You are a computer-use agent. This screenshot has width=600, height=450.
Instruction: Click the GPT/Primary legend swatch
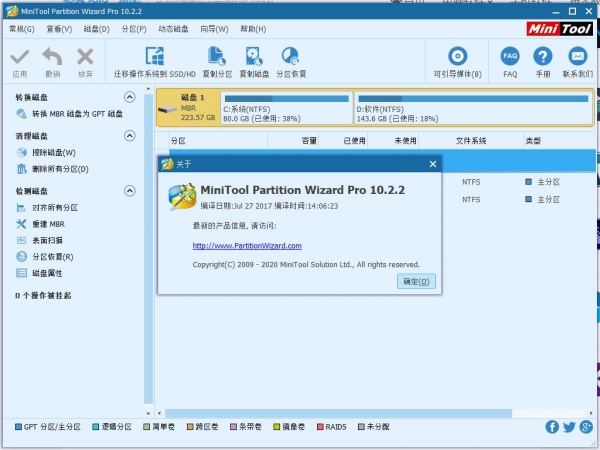[x=18, y=427]
